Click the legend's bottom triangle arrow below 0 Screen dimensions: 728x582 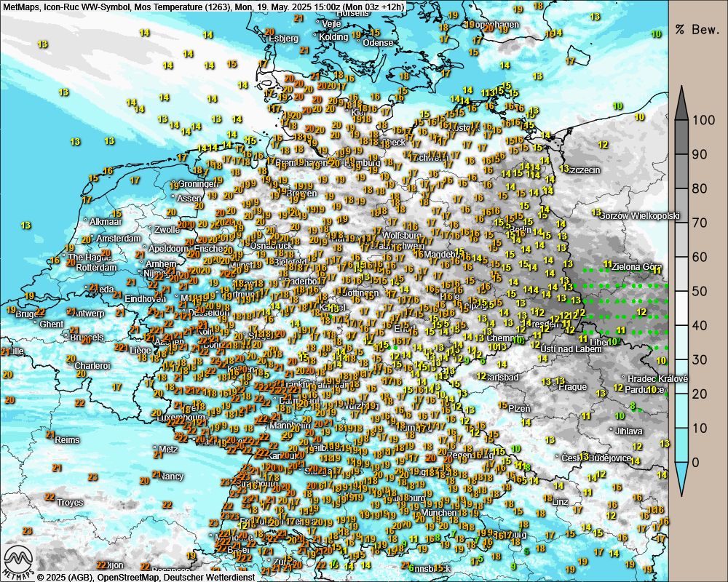[682, 479]
